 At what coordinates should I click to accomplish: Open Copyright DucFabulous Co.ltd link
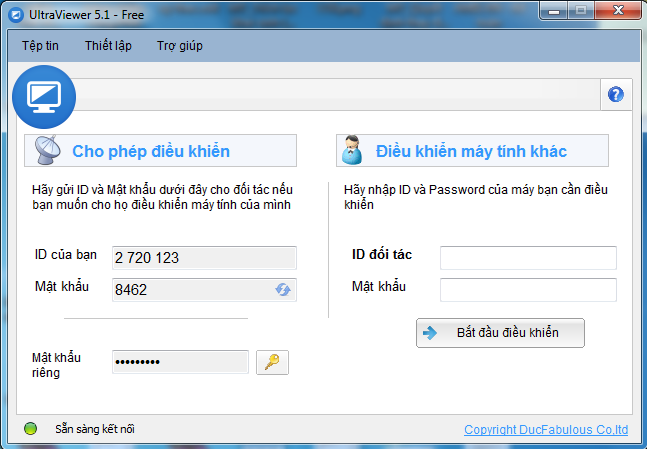546,430
